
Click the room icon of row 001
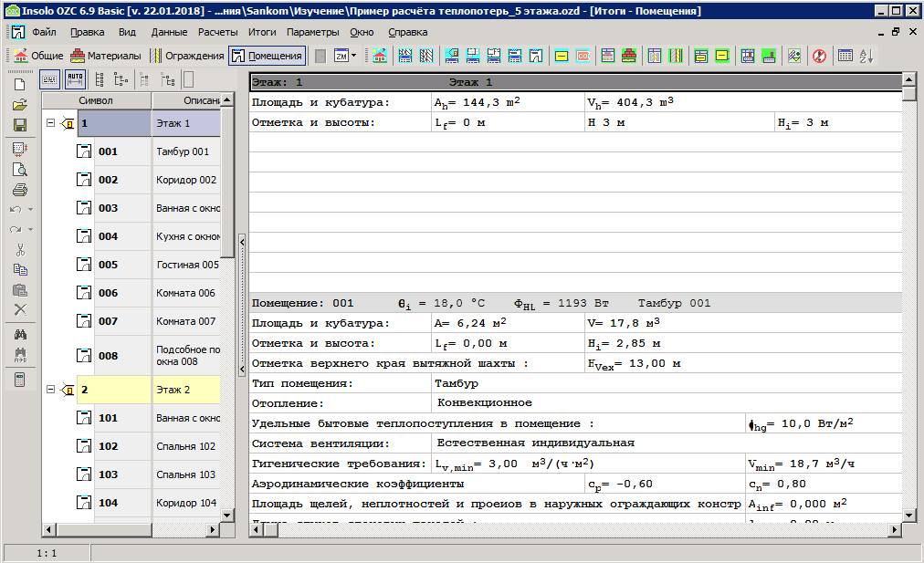[84, 151]
